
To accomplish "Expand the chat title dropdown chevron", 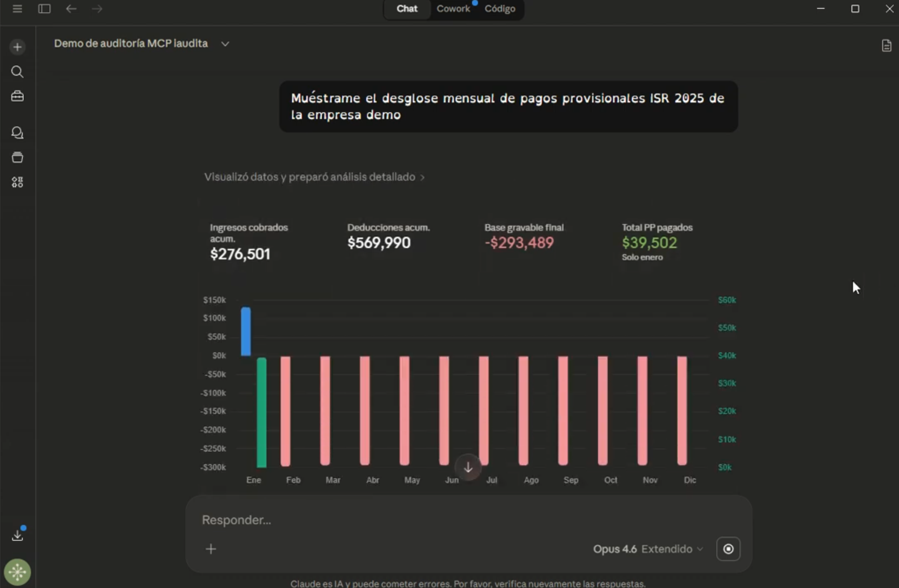I will [x=225, y=44].
